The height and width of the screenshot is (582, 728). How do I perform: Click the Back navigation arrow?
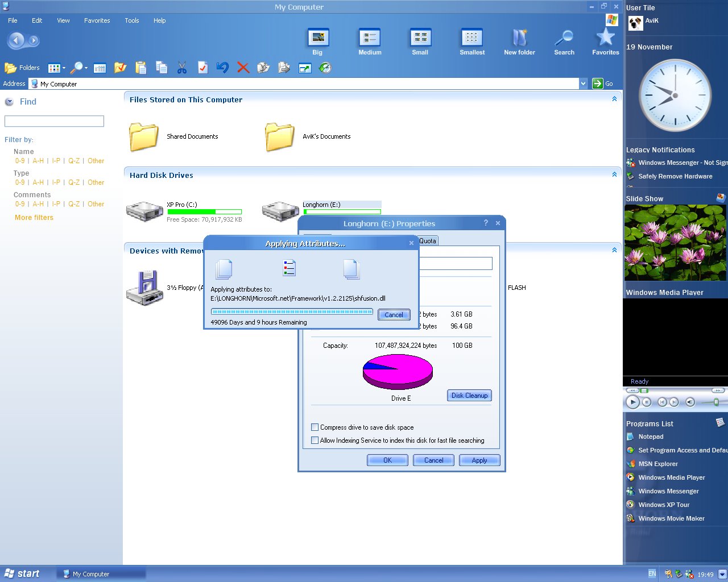[x=16, y=40]
